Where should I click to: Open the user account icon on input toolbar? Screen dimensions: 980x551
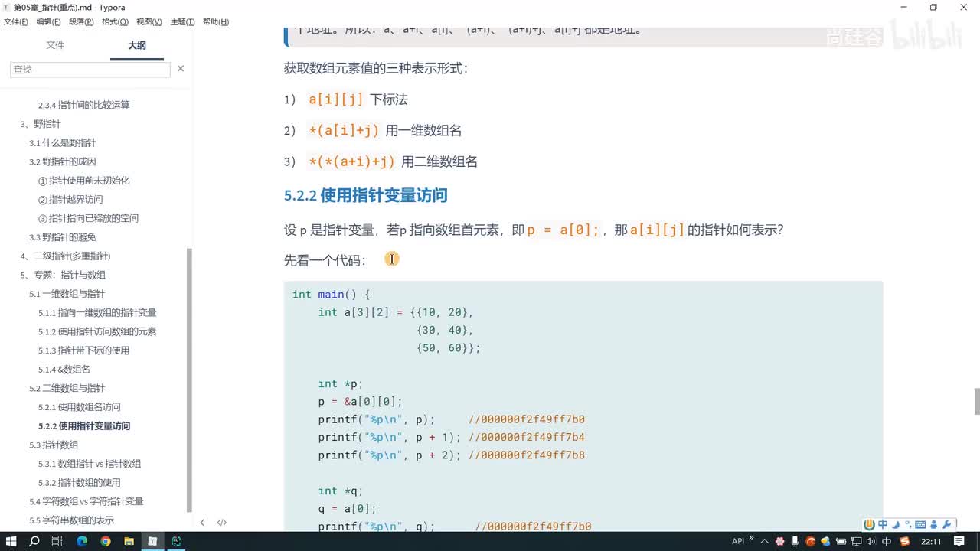tap(933, 524)
